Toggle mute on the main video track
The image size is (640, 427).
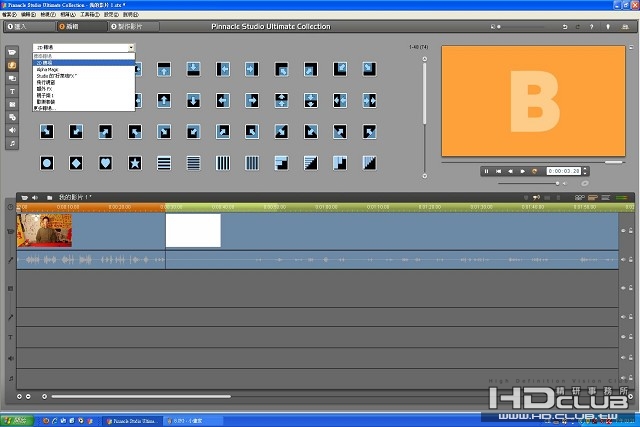coord(623,231)
